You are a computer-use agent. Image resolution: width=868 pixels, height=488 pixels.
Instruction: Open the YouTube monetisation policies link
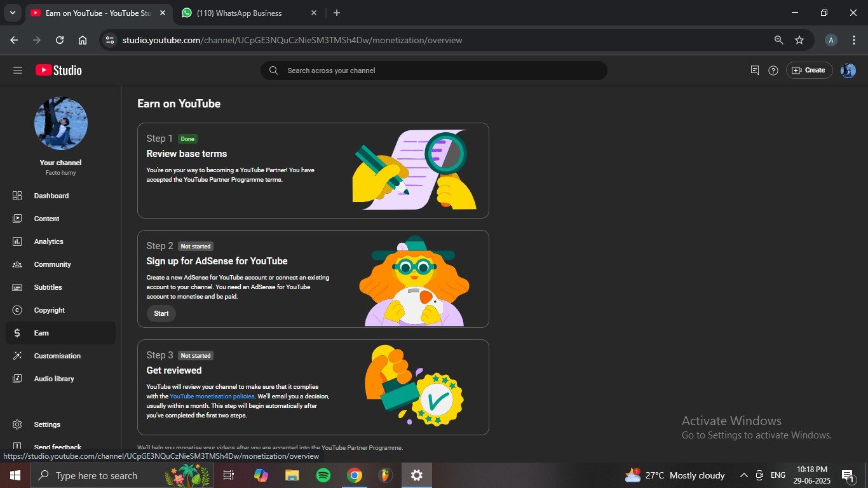212,396
